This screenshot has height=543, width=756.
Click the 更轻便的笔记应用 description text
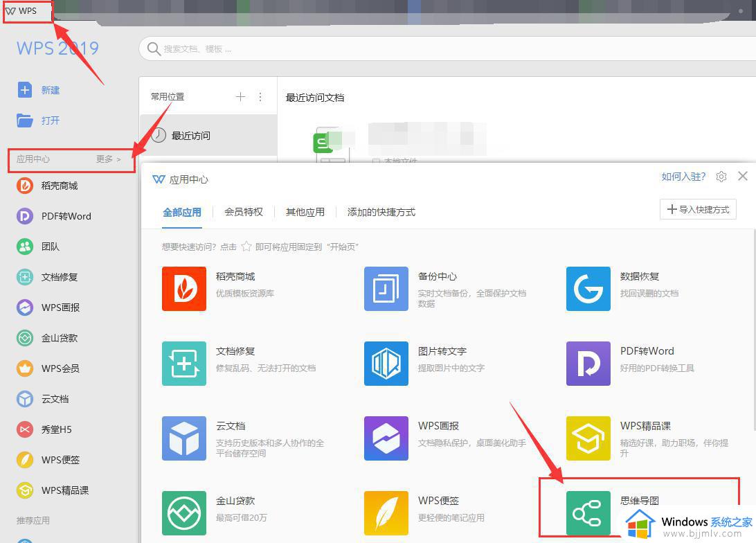click(451, 517)
